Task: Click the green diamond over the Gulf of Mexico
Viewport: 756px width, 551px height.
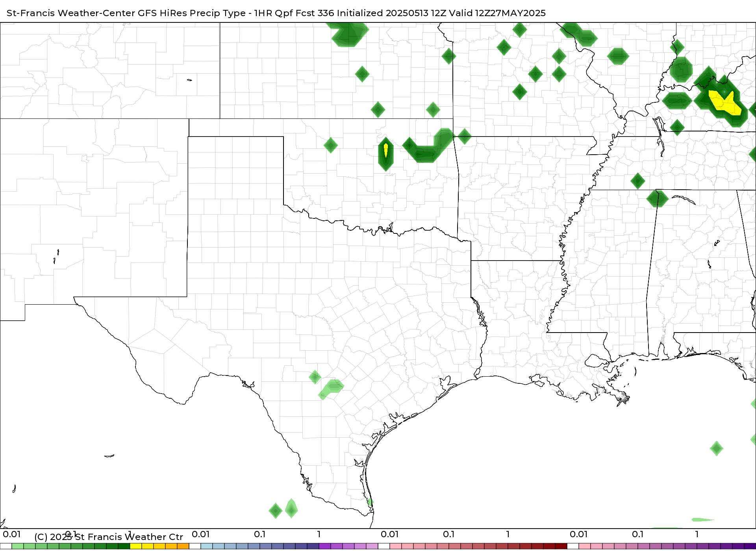Action: tap(717, 448)
